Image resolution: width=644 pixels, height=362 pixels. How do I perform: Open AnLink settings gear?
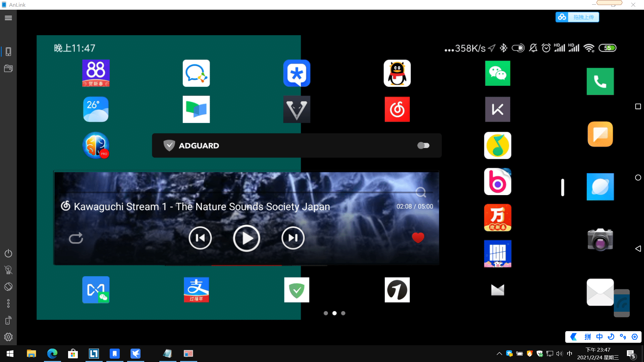(8, 337)
